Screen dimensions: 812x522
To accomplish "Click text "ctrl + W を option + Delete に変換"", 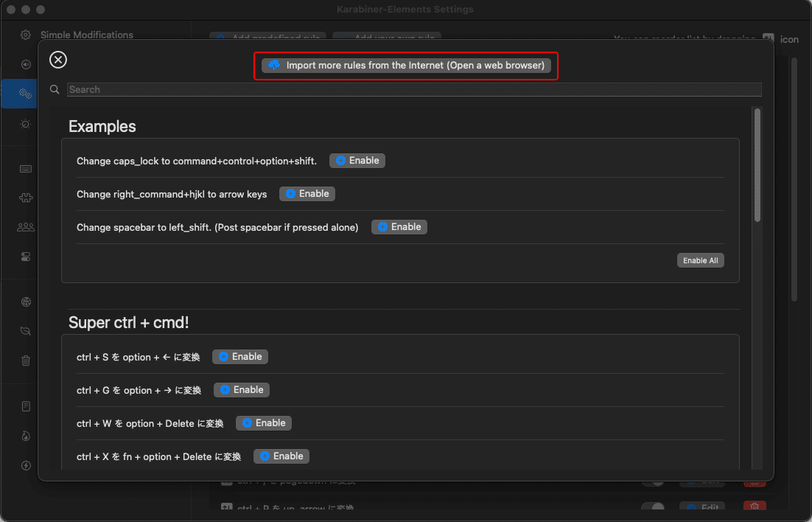I will [x=150, y=423].
